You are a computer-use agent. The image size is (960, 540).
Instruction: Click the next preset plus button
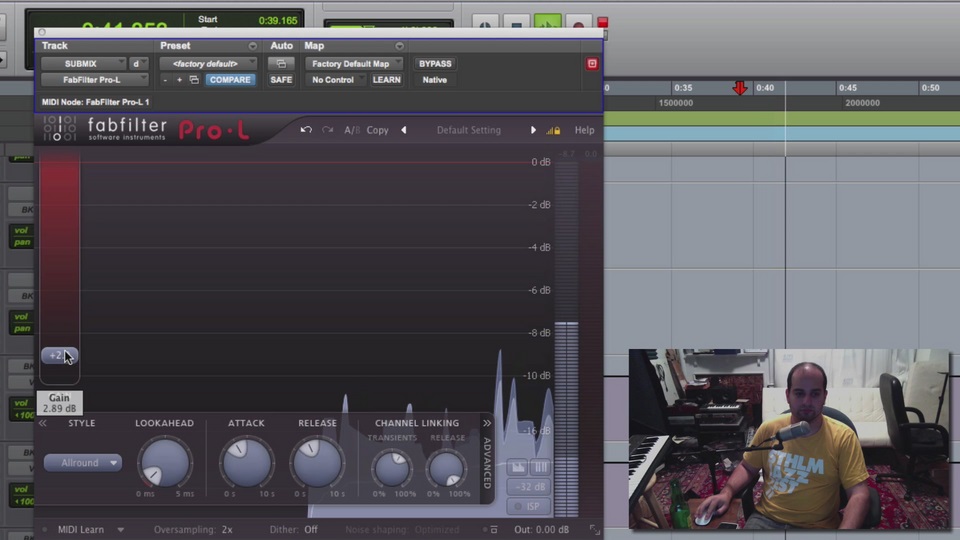click(179, 80)
